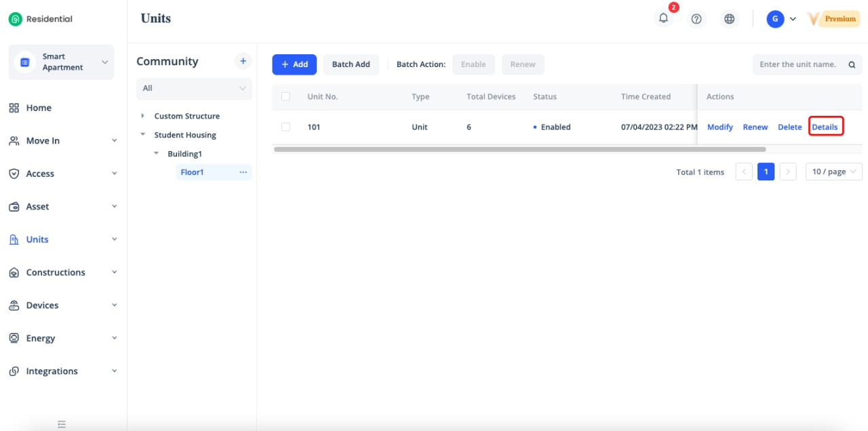The height and width of the screenshot is (431, 868).
Task: Click the Residential logo icon
Action: click(x=15, y=19)
